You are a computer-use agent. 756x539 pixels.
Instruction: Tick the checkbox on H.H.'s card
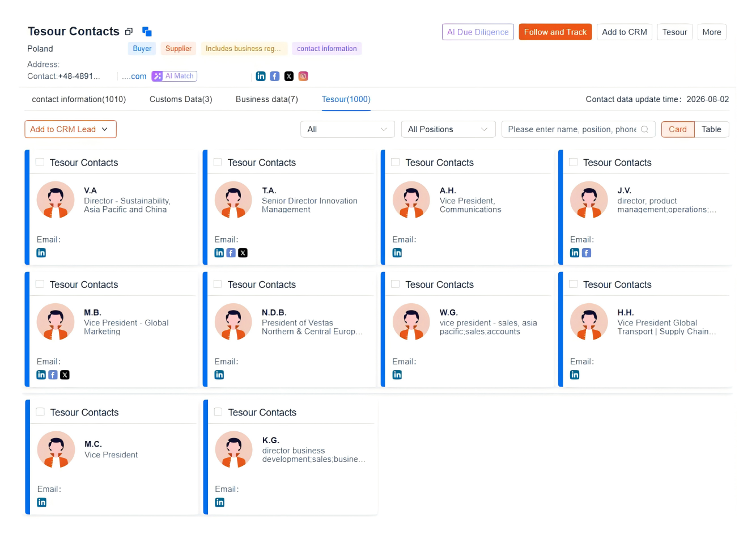pos(573,284)
